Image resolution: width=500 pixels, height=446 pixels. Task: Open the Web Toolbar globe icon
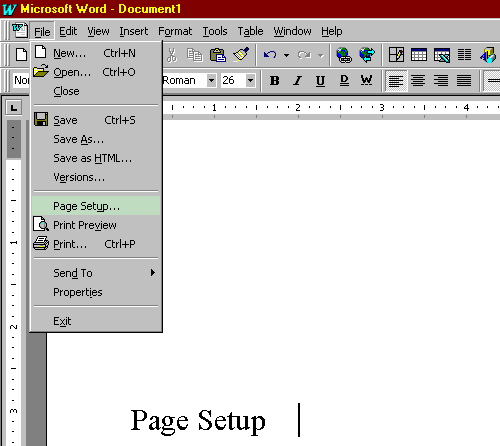(x=367, y=55)
